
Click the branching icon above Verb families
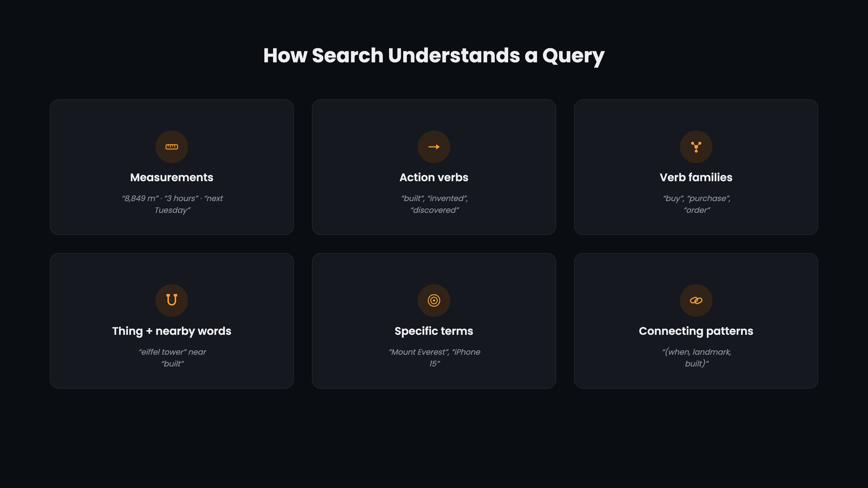pos(696,147)
